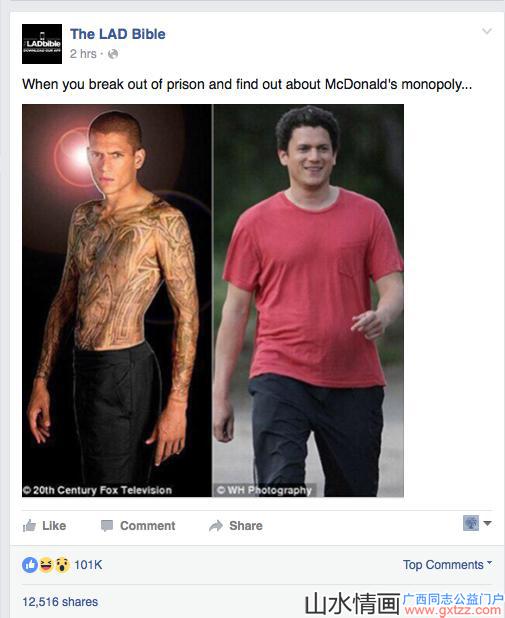Open the 101K reactions count
Viewport: 505px width, 618px height.
88,565
